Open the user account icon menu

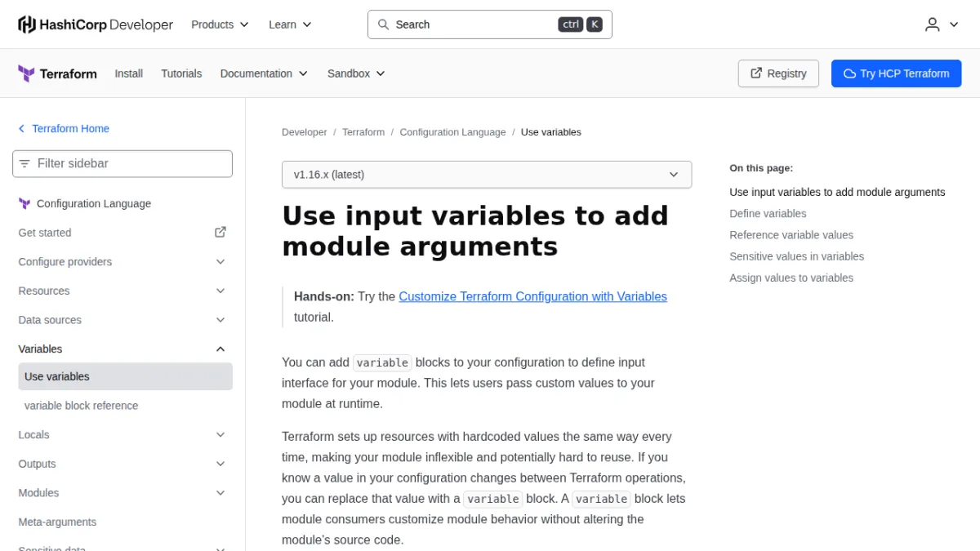coord(942,24)
